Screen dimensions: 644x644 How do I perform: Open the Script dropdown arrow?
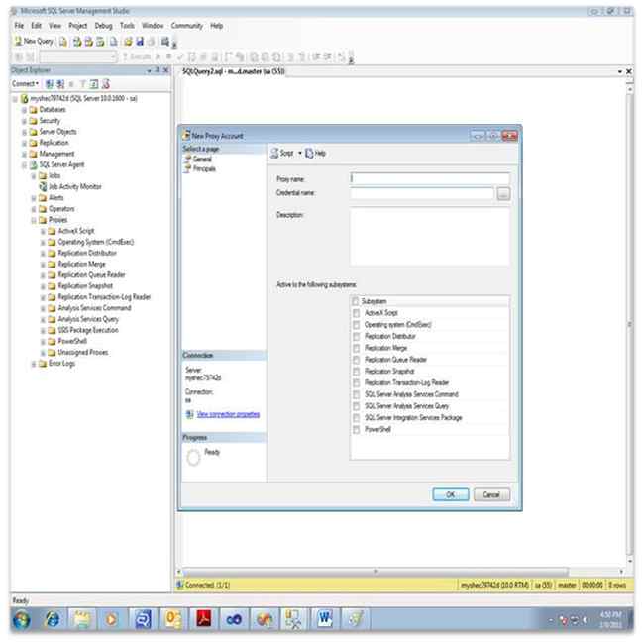click(x=300, y=154)
